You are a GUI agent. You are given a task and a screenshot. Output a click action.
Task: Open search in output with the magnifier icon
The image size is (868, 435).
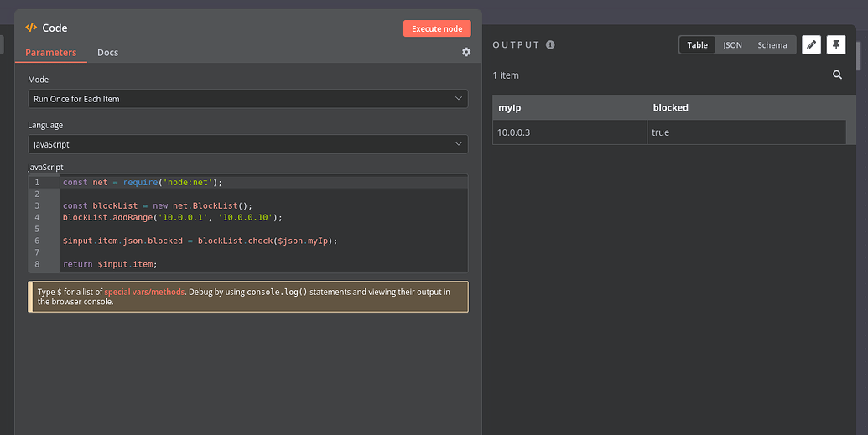837,75
